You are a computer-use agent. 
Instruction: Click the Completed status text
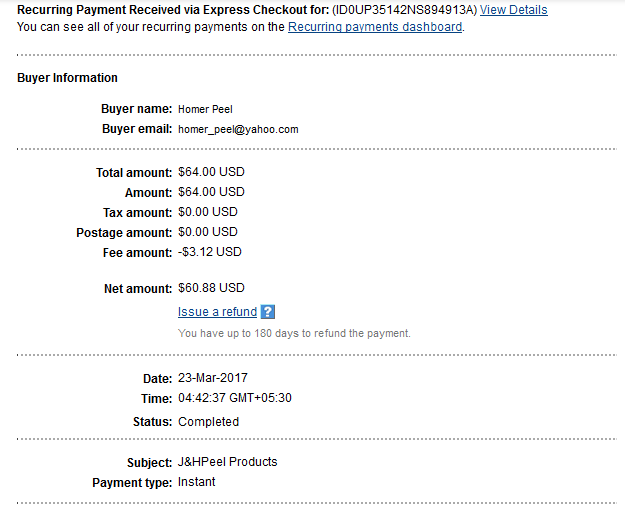(x=208, y=422)
